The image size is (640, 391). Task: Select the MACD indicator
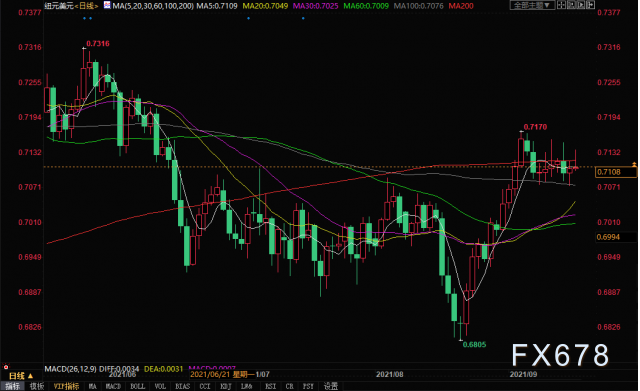click(x=113, y=386)
